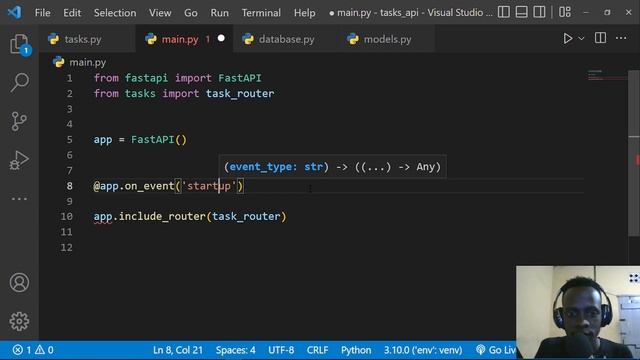Open the Help menu
The height and width of the screenshot is (360, 640).
click(304, 13)
